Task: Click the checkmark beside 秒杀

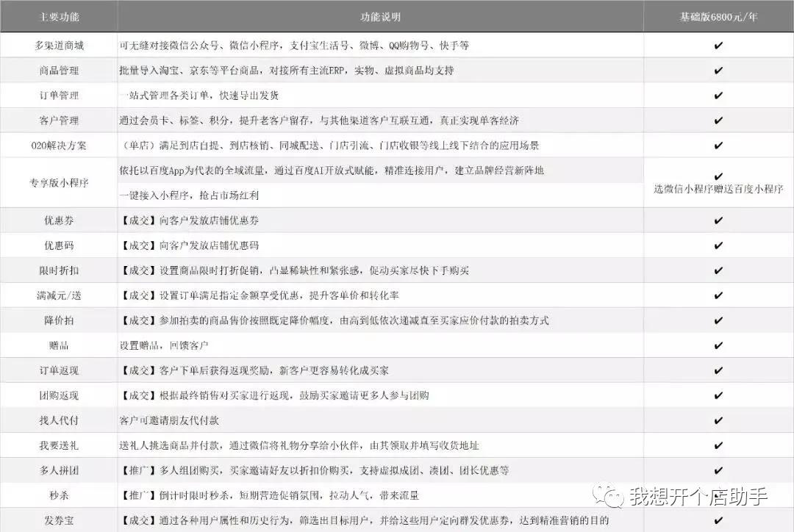Action: (x=718, y=495)
